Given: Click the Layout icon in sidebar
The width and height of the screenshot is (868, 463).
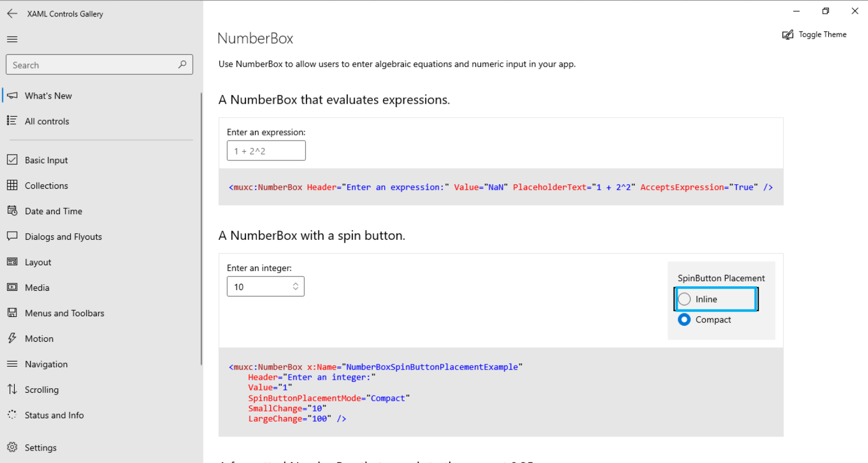Looking at the screenshot, I should (12, 262).
